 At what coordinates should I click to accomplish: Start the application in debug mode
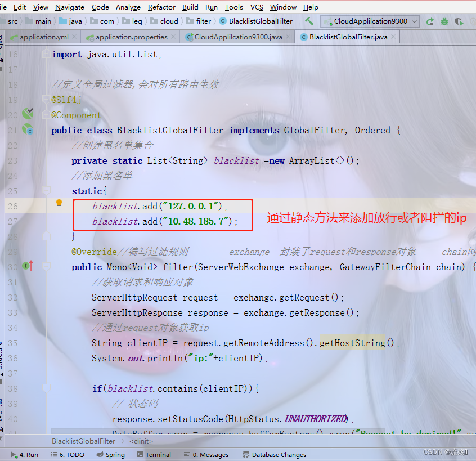(x=444, y=21)
